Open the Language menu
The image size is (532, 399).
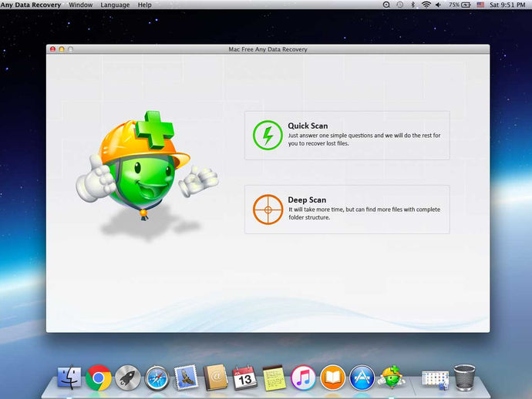[115, 5]
